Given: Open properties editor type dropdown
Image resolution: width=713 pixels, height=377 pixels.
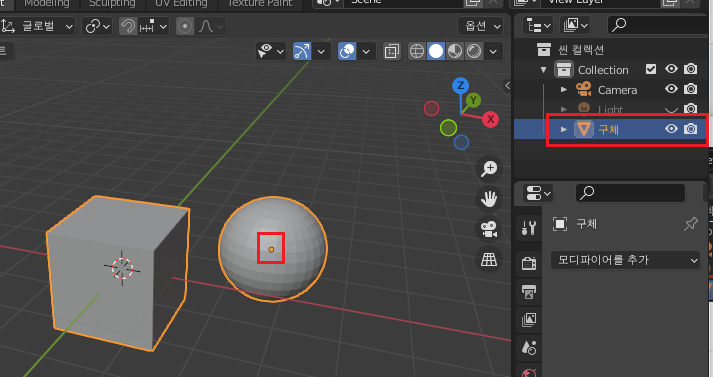Looking at the screenshot, I should click(x=537, y=193).
